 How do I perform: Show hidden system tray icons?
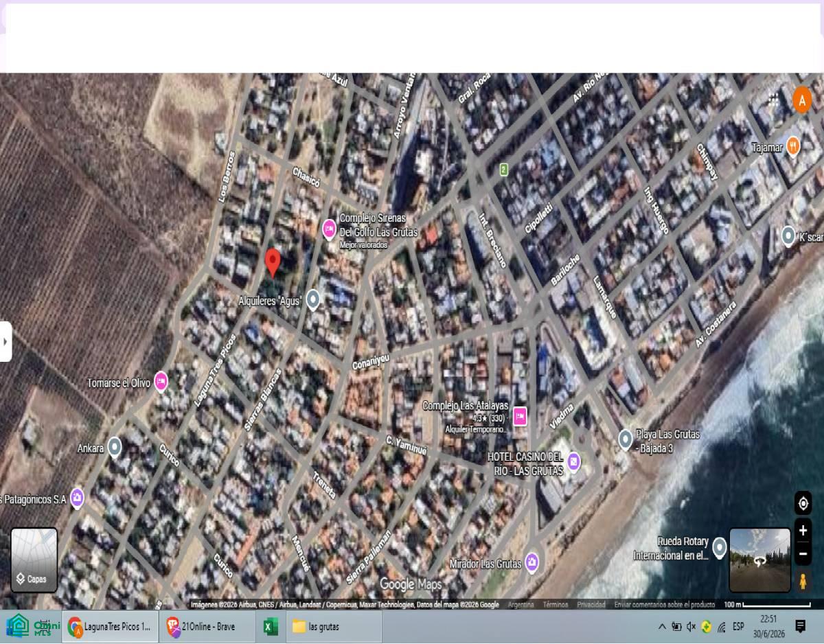pos(662,626)
